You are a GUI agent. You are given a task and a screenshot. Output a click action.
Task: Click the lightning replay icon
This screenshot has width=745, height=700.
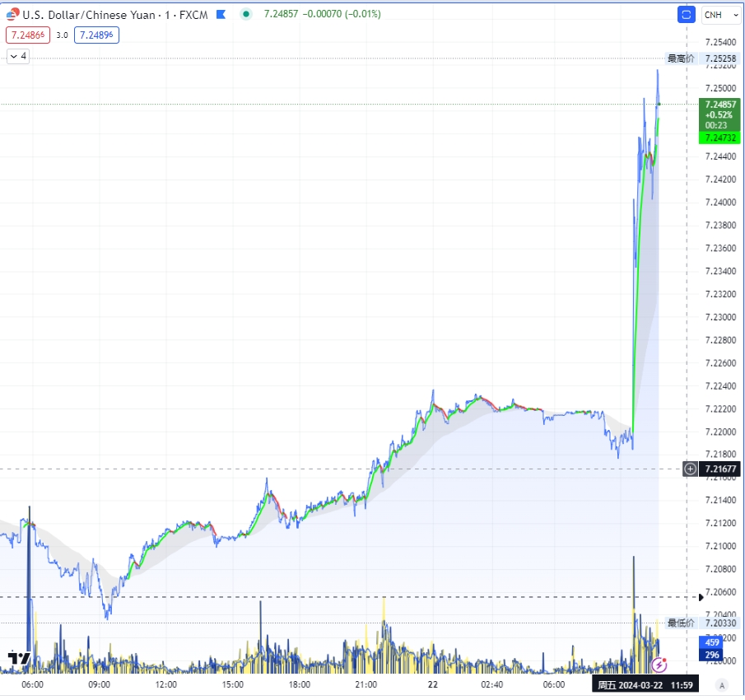coord(659,665)
